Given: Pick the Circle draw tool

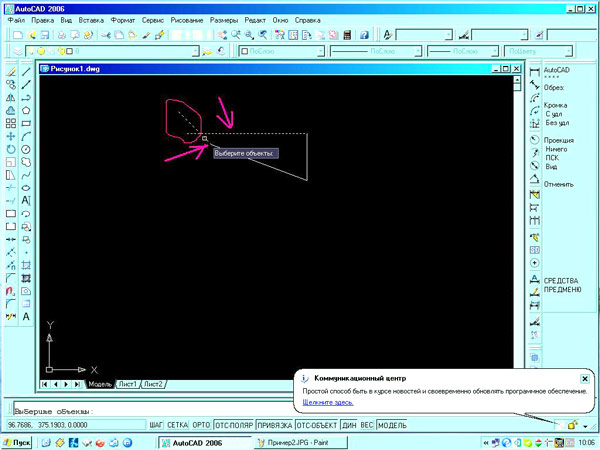Looking at the screenshot, I should (x=26, y=149).
